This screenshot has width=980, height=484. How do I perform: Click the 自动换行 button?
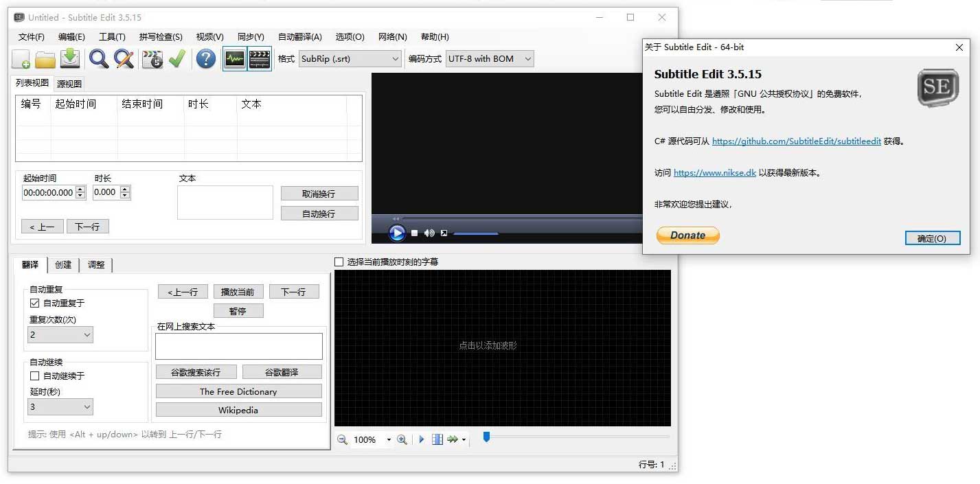pyautogui.click(x=319, y=214)
